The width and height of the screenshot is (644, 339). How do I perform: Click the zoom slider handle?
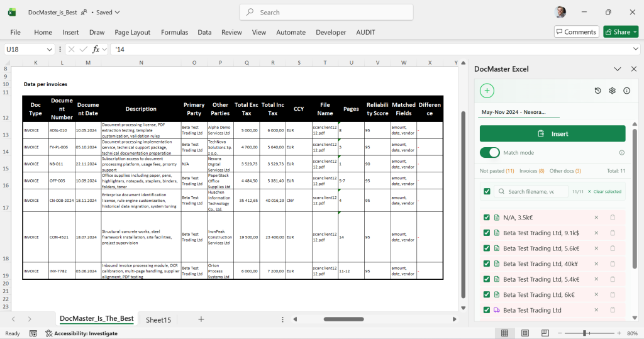pyautogui.click(x=584, y=333)
